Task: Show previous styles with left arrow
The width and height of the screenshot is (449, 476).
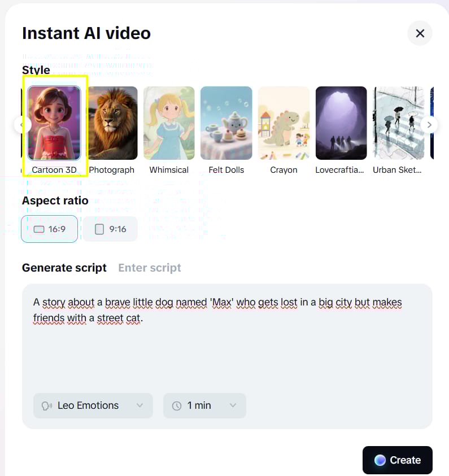Action: pos(23,125)
